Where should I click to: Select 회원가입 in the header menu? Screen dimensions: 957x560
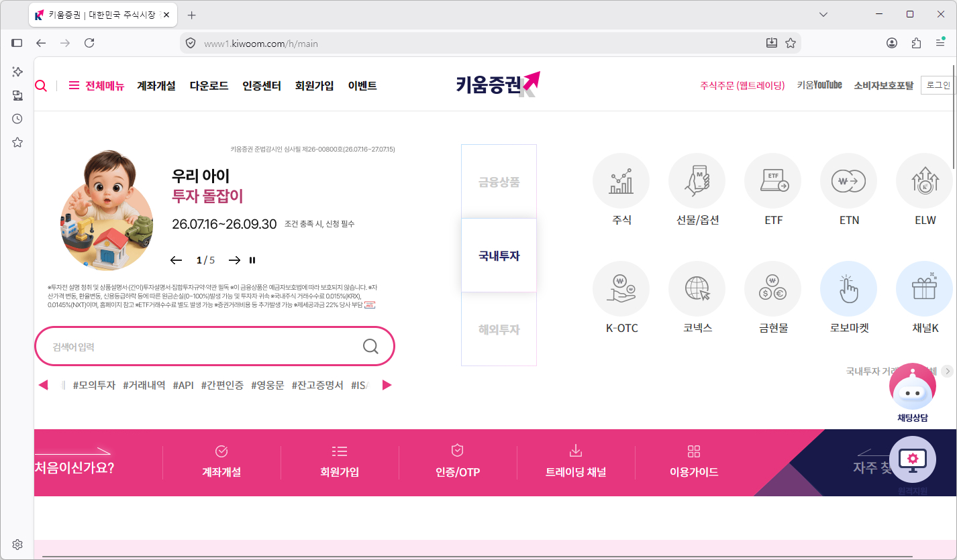tap(314, 86)
